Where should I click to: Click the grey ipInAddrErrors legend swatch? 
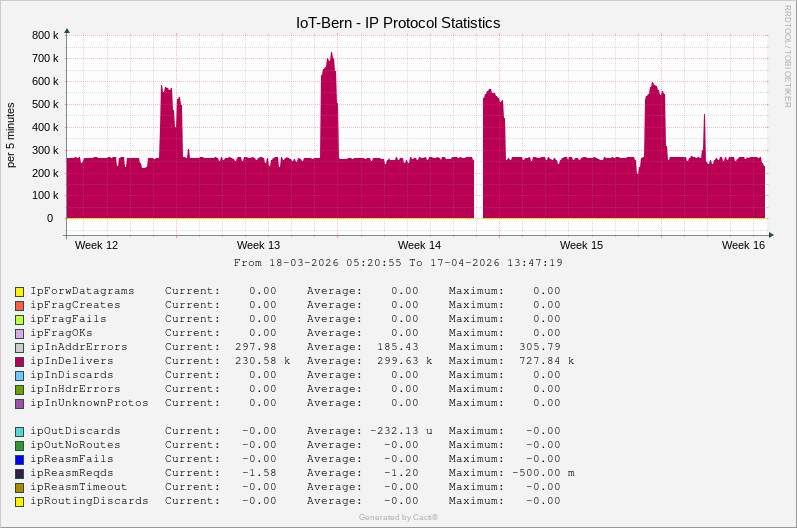tap(19, 348)
